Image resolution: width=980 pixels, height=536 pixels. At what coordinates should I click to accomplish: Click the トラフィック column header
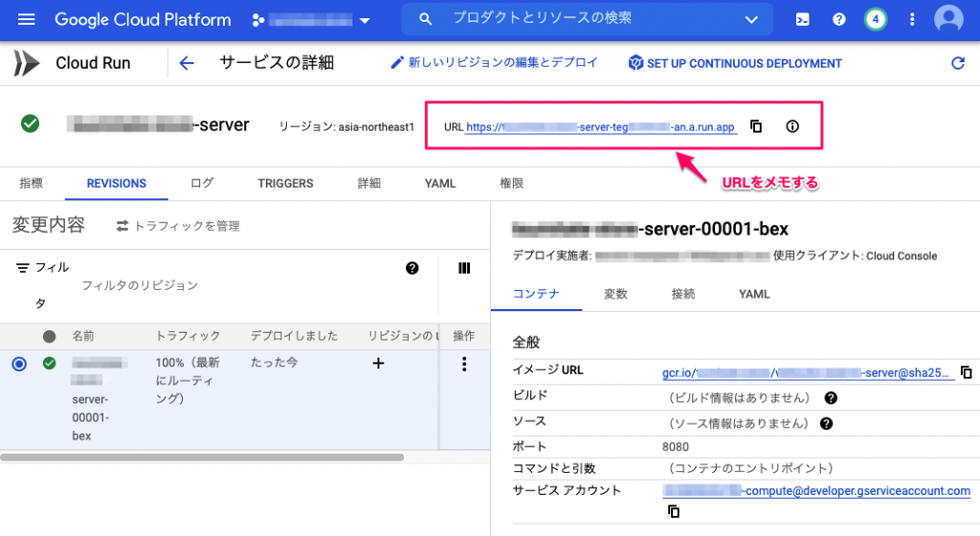[x=188, y=336]
